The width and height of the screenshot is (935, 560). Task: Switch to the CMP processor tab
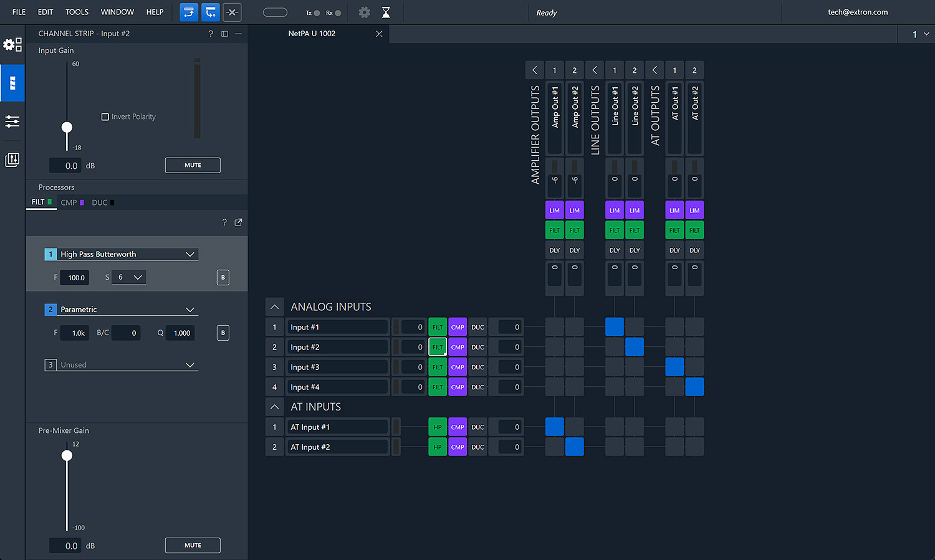click(x=72, y=202)
